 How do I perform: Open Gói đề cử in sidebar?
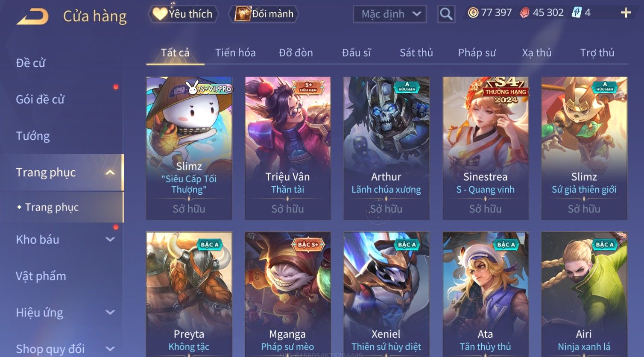(x=40, y=99)
